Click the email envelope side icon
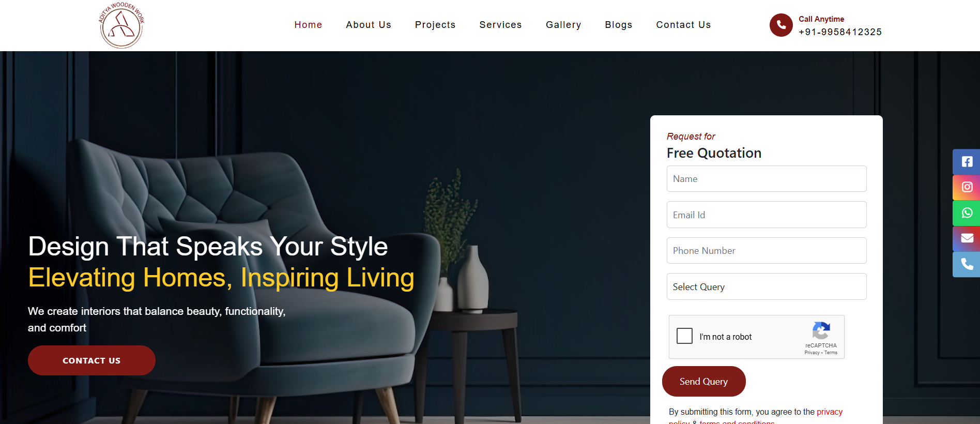Screen dimensions: 980x424 (x=967, y=238)
